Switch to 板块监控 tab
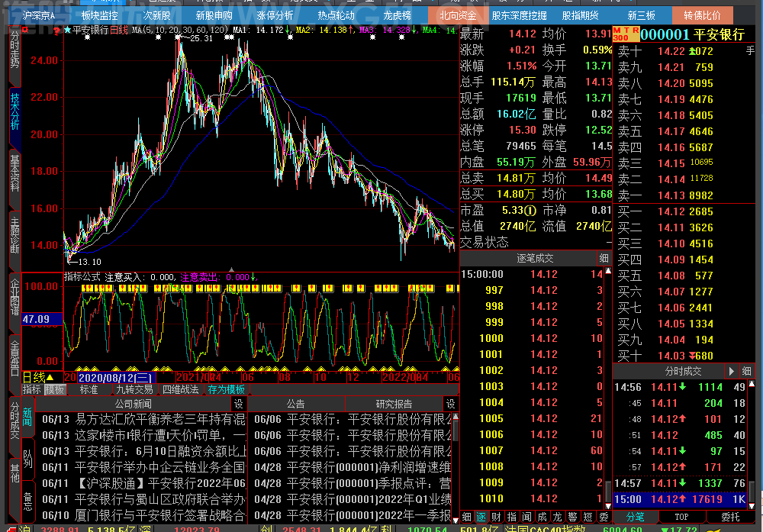 click(x=100, y=15)
